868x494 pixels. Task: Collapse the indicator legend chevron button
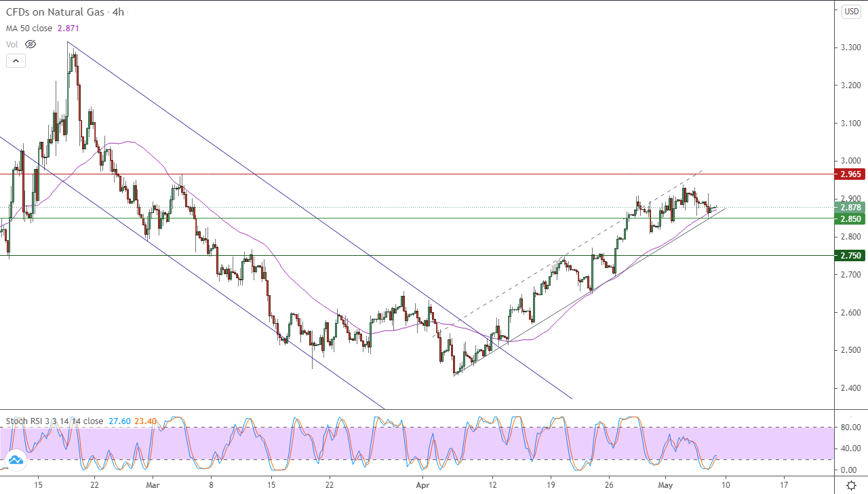pos(16,60)
